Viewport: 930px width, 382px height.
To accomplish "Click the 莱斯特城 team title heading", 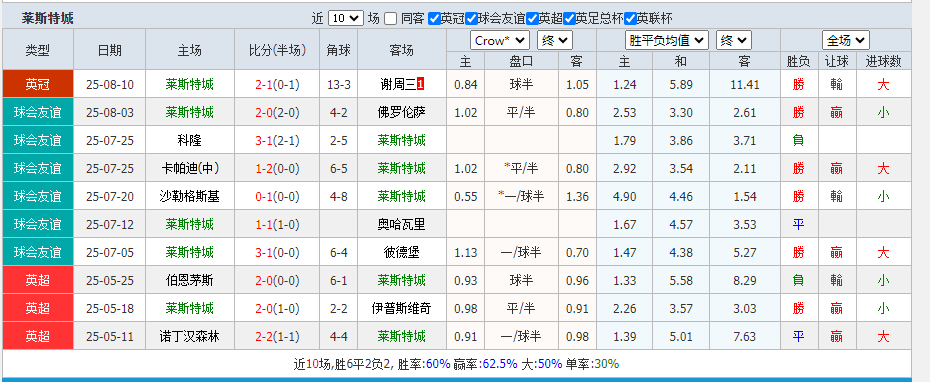I will [47, 18].
